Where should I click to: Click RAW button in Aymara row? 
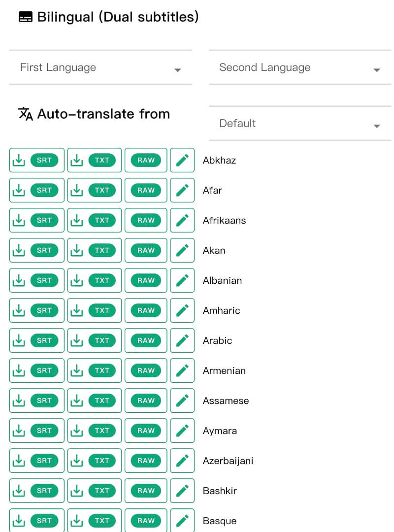point(146,431)
